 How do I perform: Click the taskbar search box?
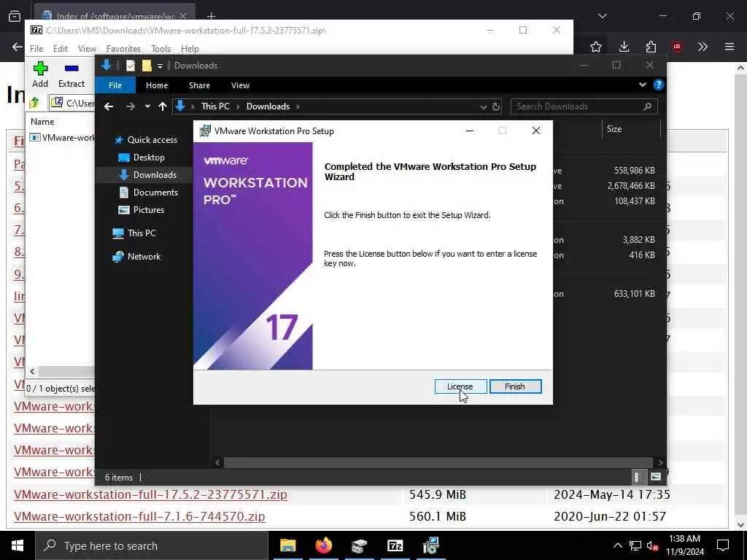point(152,545)
